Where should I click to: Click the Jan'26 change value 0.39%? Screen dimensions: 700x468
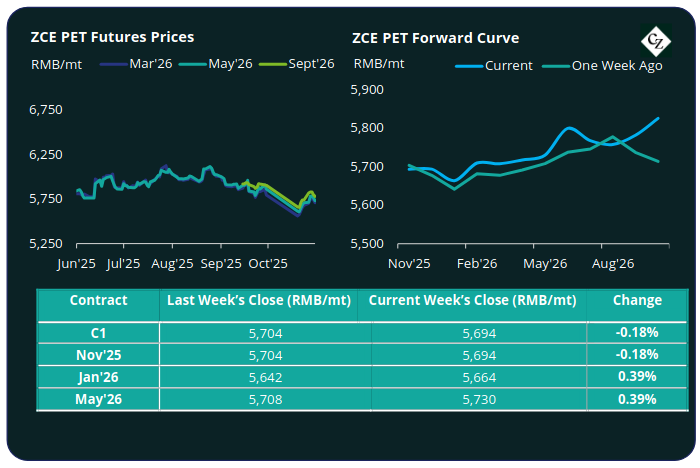[x=637, y=376]
